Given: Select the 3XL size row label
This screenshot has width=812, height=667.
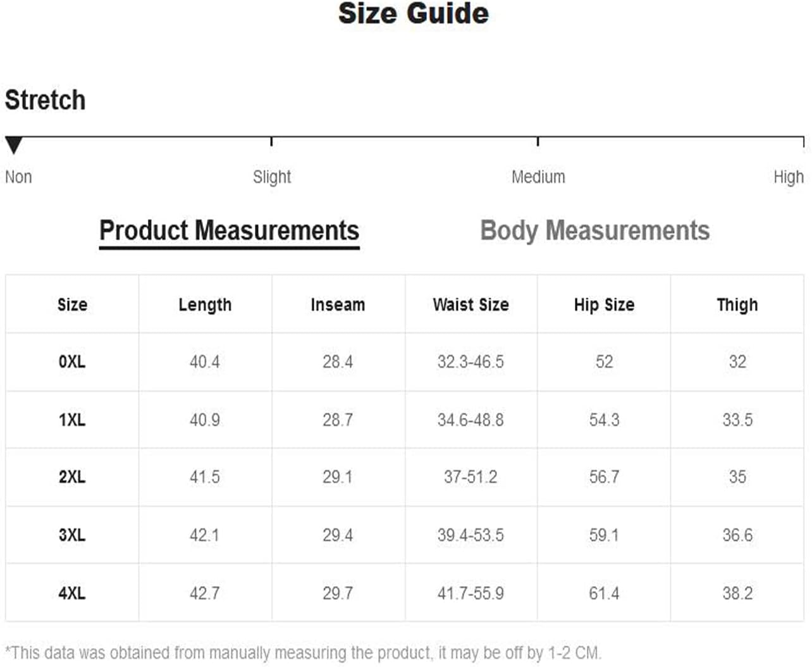Looking at the screenshot, I should pos(72,535).
